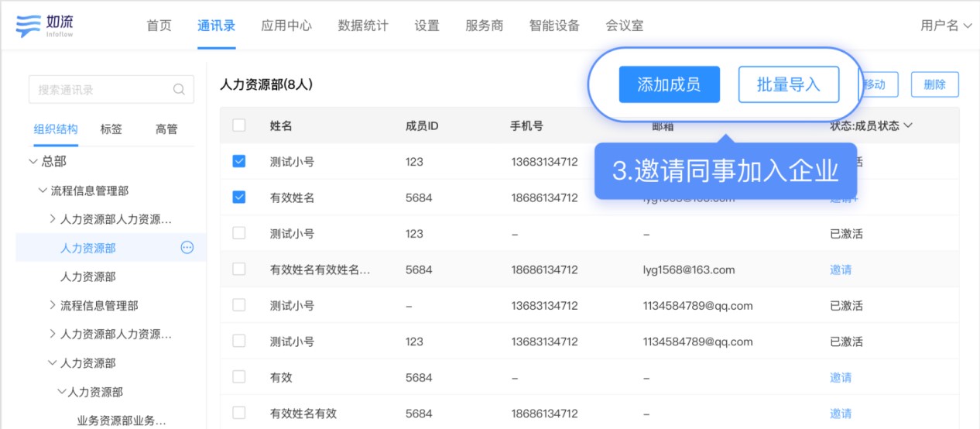Collapse the 流程信息管理部 top-level node
The height and width of the screenshot is (429, 980).
(x=43, y=190)
